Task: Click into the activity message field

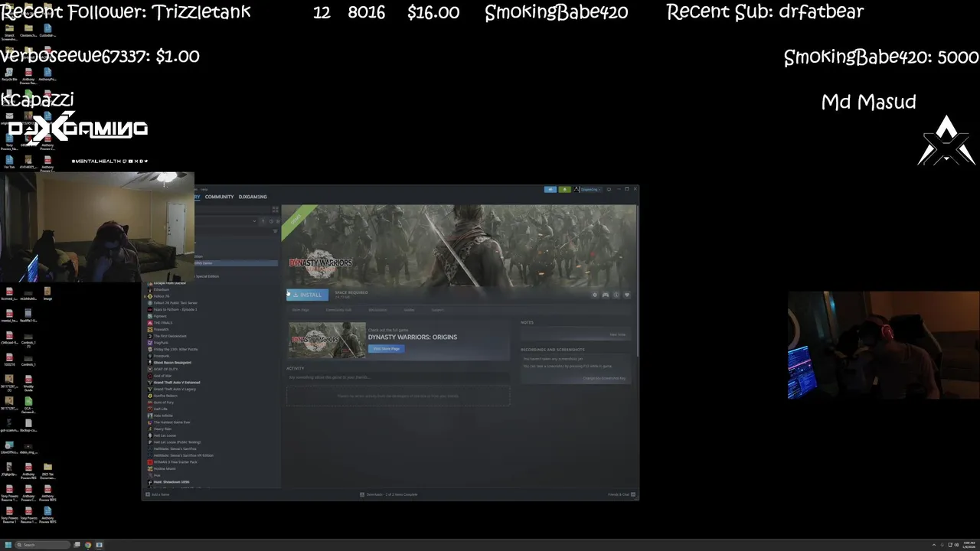Action: pyautogui.click(x=398, y=377)
